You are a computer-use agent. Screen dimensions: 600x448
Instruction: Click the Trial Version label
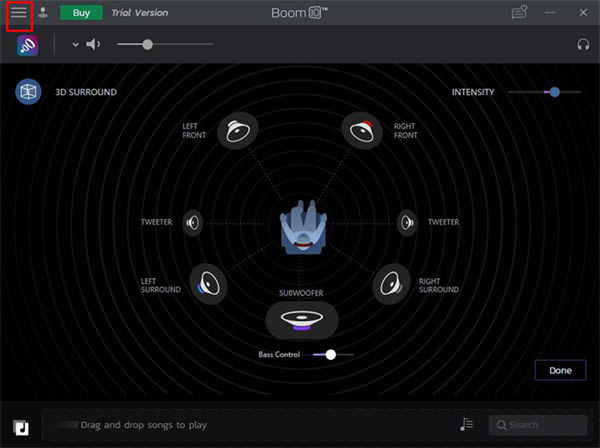140,13
